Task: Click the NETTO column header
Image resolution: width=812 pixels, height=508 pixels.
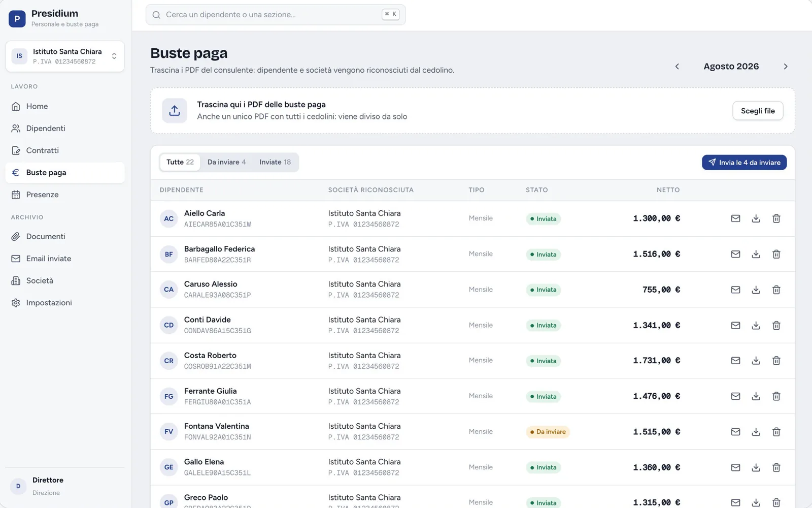Action: 668,190
